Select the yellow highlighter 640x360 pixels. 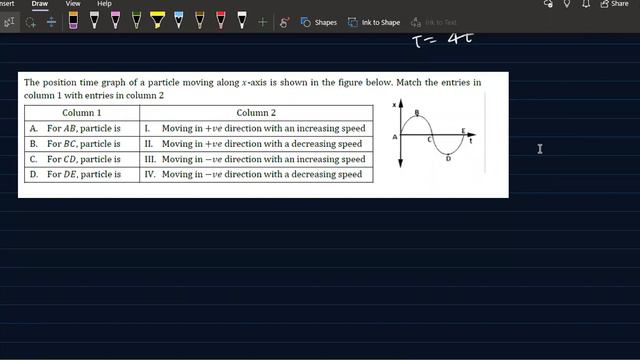click(x=158, y=20)
